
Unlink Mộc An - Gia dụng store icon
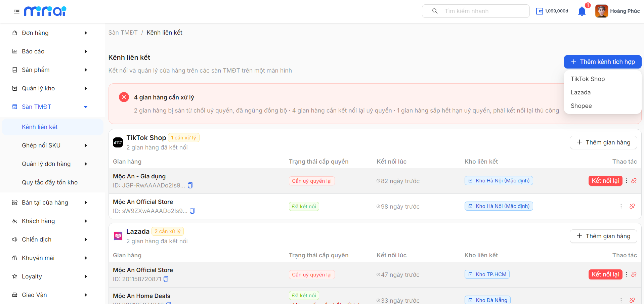634,181
